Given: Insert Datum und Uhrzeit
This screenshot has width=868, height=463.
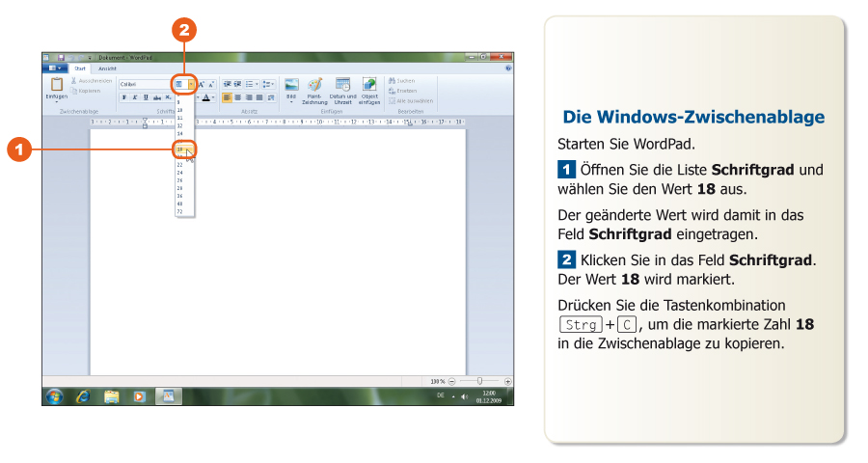Looking at the screenshot, I should [342, 86].
